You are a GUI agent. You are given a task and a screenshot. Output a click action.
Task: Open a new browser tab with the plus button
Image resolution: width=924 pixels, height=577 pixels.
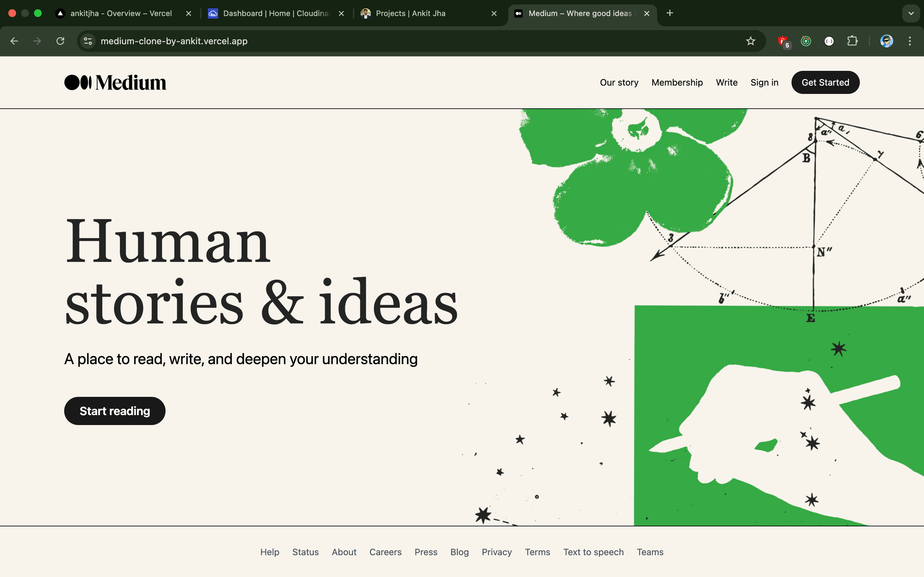[670, 13]
